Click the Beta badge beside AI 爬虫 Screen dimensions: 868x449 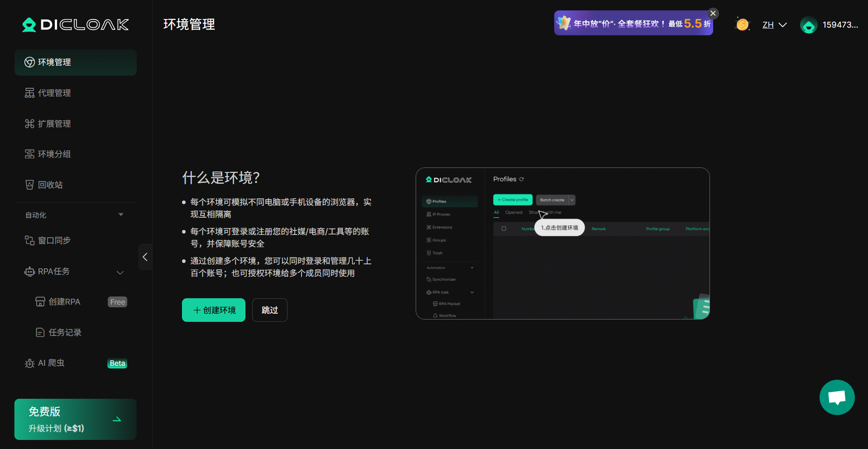click(x=117, y=363)
